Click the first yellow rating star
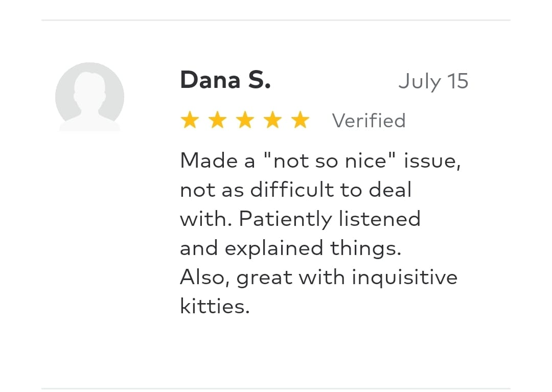The height and width of the screenshot is (392, 552). [x=190, y=121]
